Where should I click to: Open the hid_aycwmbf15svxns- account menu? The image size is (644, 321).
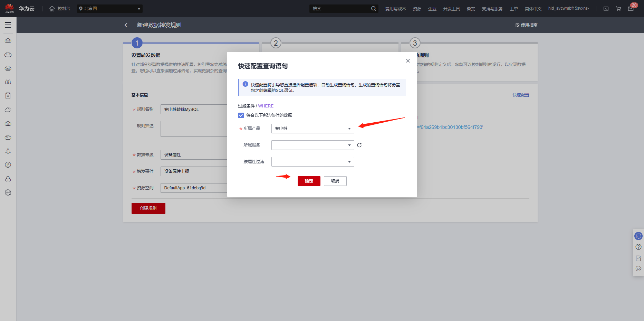point(568,8)
